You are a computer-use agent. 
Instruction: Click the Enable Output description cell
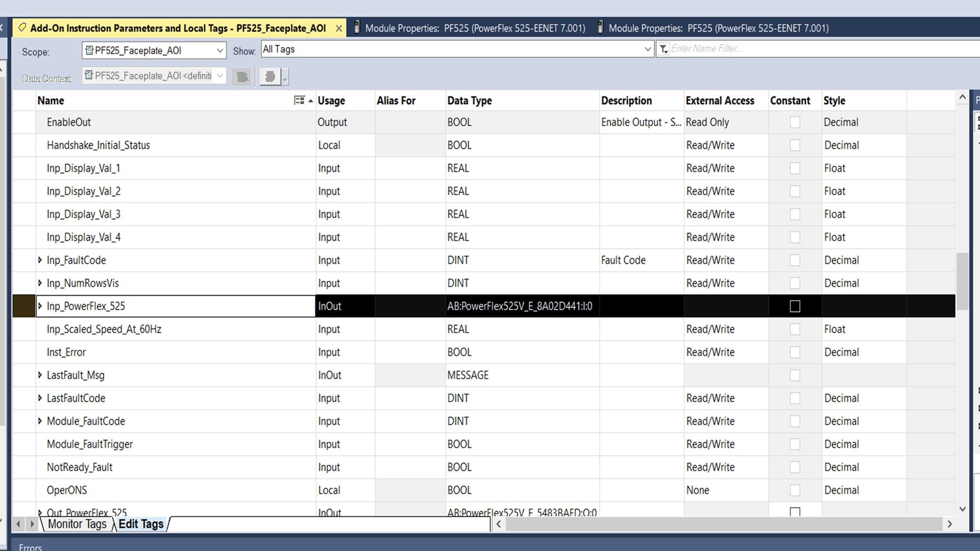(x=641, y=122)
